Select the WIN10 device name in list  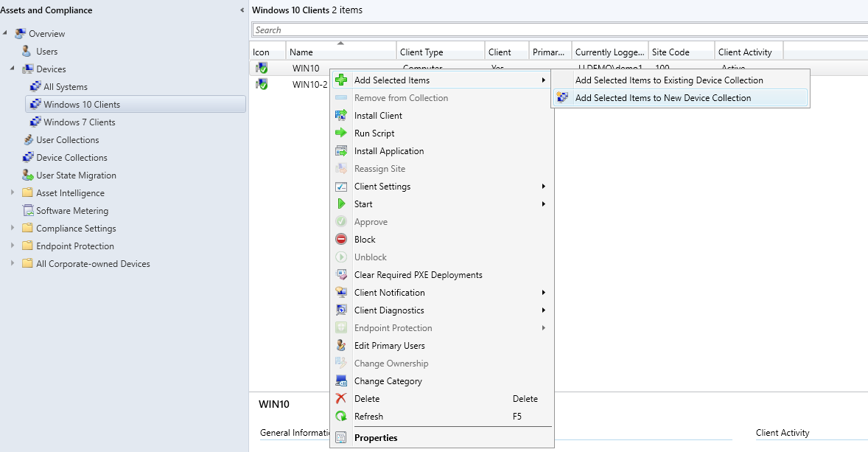[x=306, y=68]
